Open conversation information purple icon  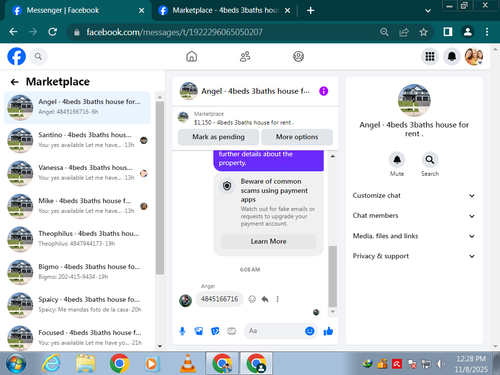[323, 91]
